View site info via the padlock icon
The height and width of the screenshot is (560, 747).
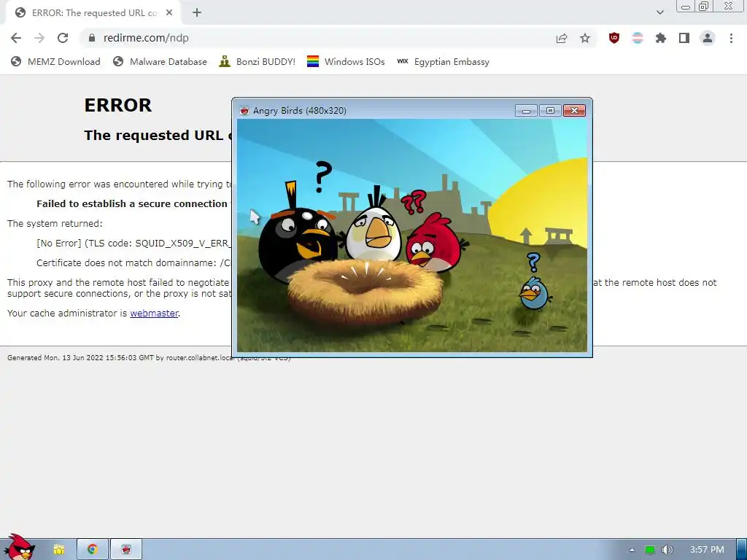pyautogui.click(x=93, y=38)
